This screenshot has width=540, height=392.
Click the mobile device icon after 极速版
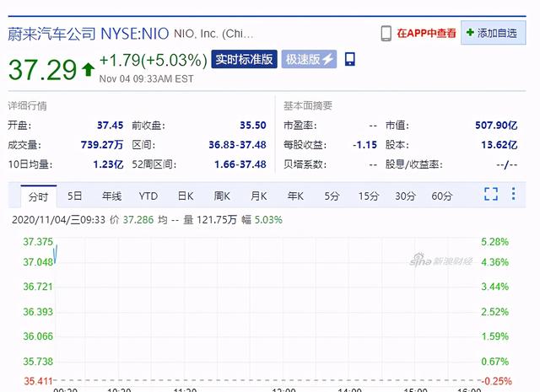point(350,59)
